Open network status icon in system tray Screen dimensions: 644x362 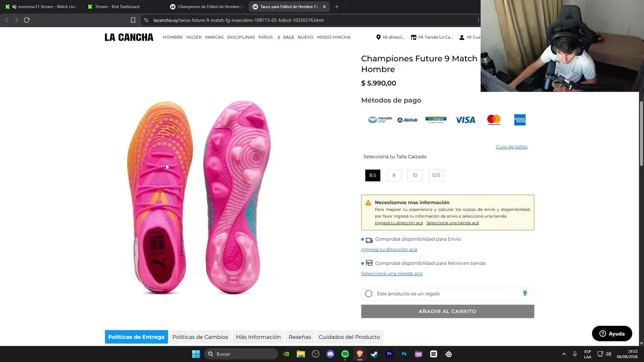click(600, 354)
